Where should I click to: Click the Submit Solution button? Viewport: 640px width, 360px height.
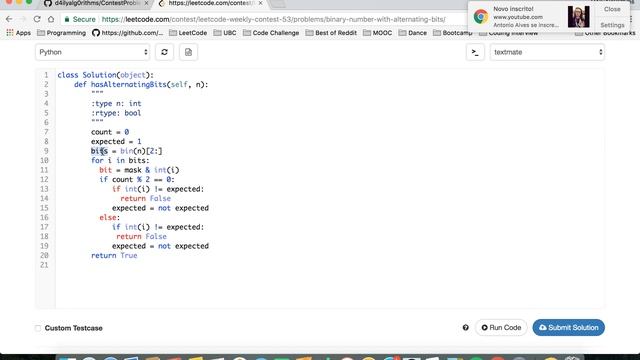click(569, 328)
